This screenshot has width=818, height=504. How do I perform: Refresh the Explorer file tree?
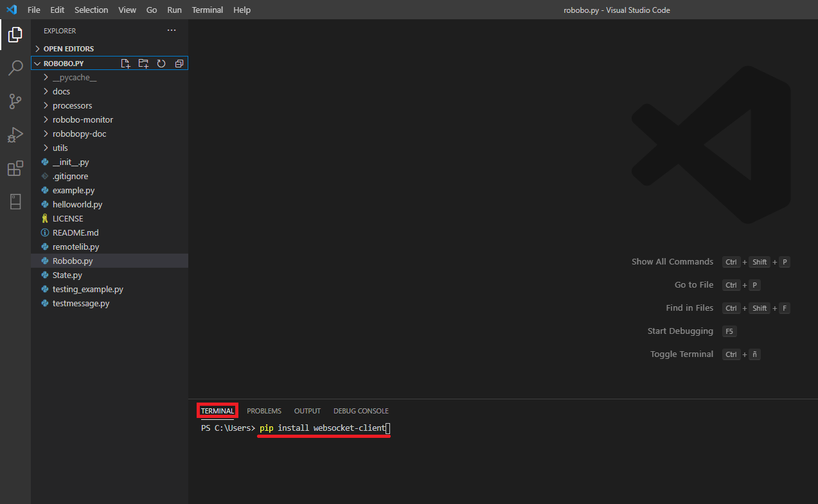(161, 64)
